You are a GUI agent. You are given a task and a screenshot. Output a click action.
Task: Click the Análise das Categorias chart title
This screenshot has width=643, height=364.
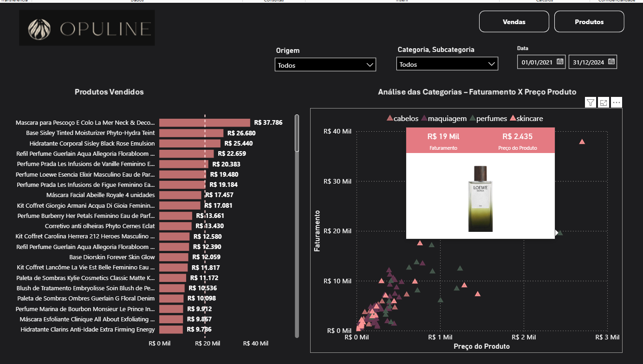(477, 92)
